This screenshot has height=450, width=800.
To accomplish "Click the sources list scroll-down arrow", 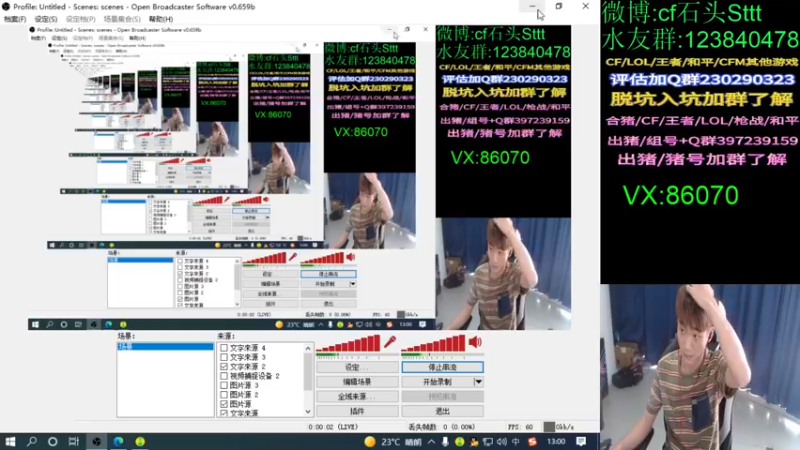I will click(x=308, y=412).
